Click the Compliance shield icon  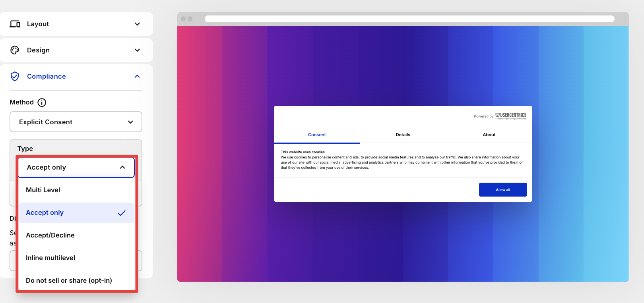[15, 76]
